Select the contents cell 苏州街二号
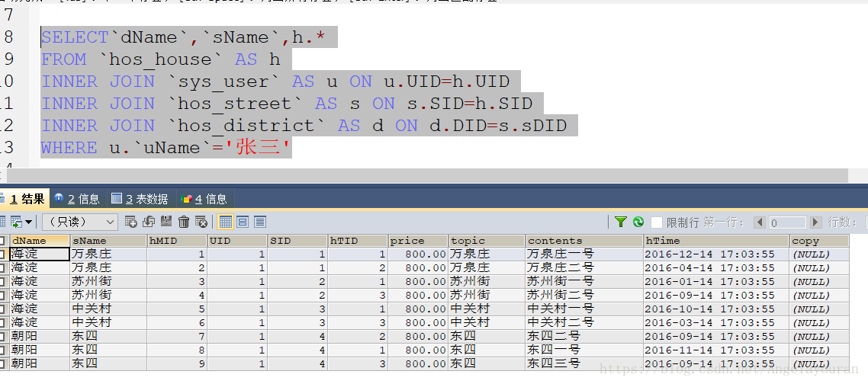 tap(584, 295)
